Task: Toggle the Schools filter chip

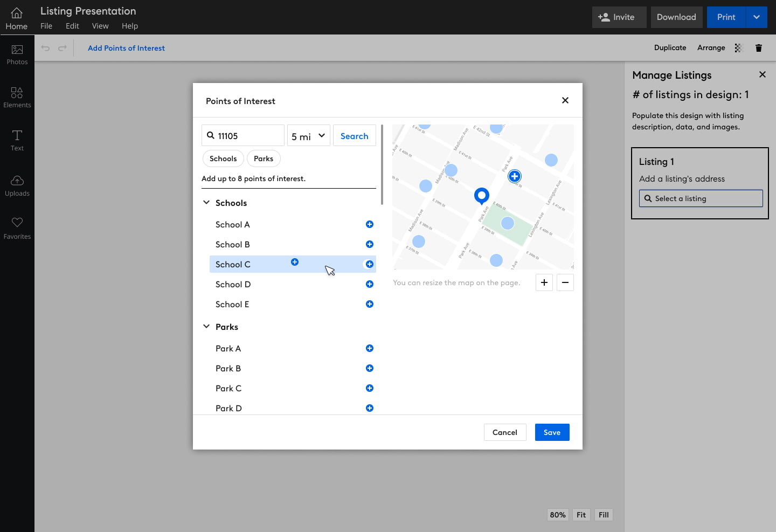Action: pyautogui.click(x=223, y=158)
